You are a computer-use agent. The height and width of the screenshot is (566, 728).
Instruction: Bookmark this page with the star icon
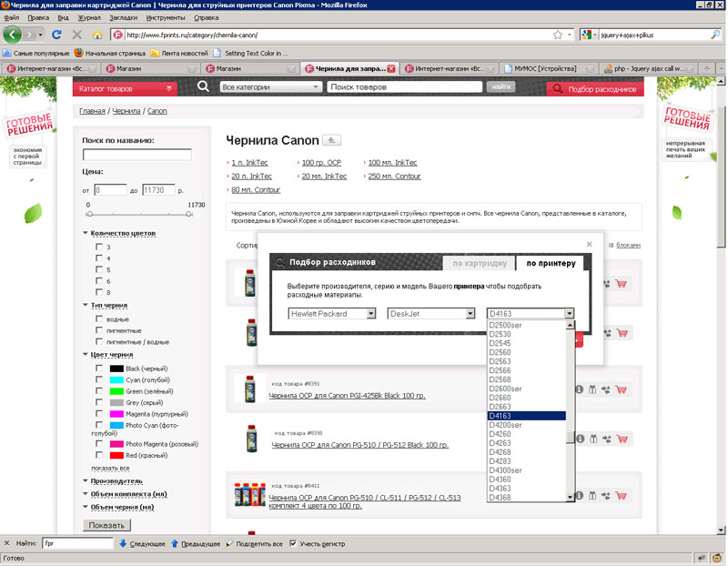tap(558, 35)
